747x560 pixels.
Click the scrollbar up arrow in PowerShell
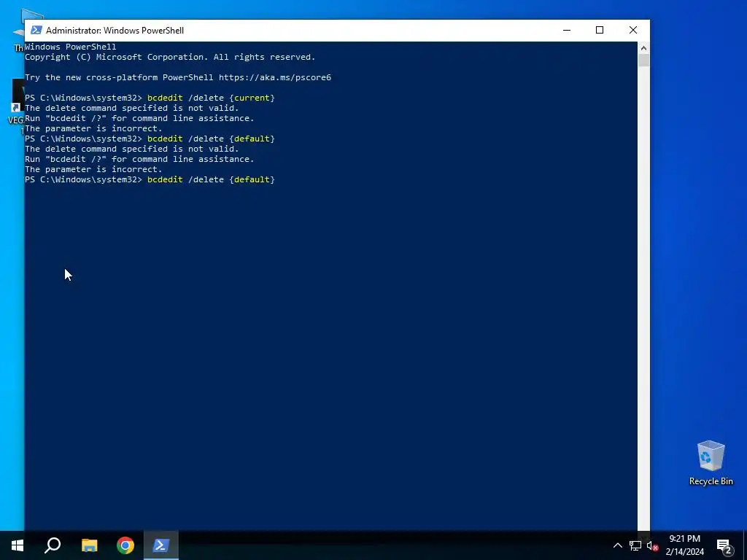pos(643,47)
